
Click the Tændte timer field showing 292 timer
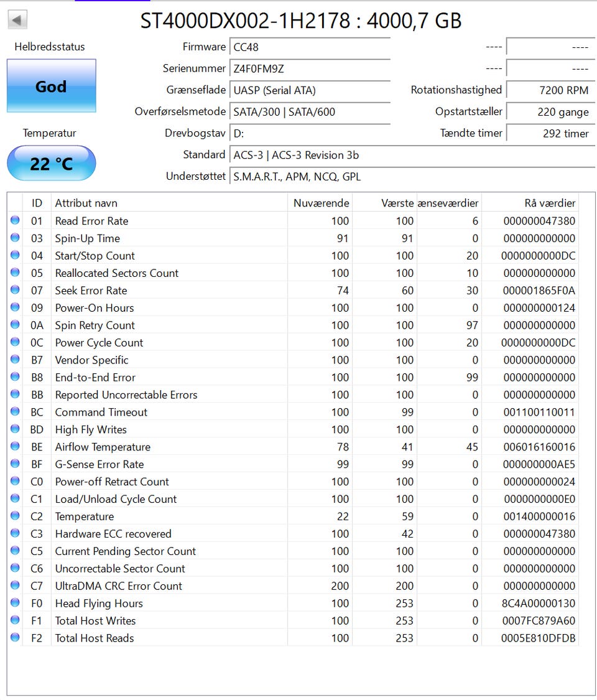(x=549, y=133)
